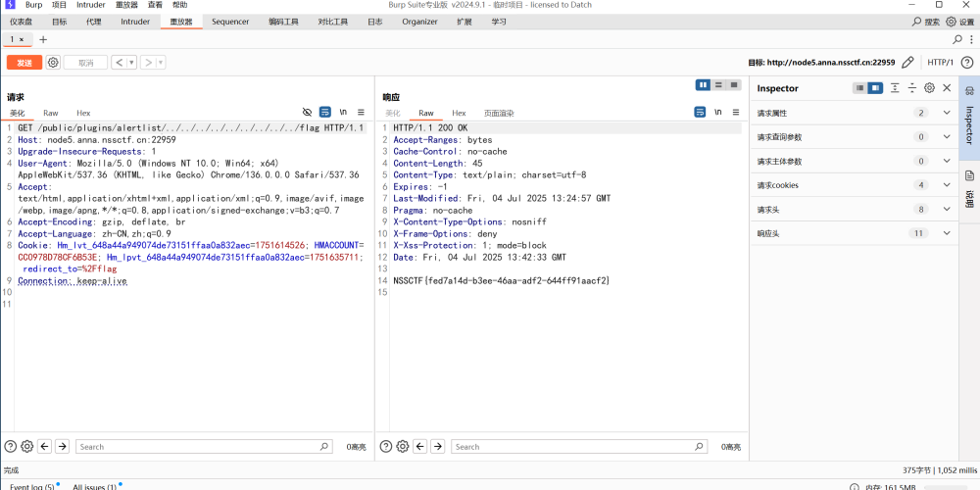The image size is (980, 490).
Task: Close the Inspector panel
Action: point(947,88)
